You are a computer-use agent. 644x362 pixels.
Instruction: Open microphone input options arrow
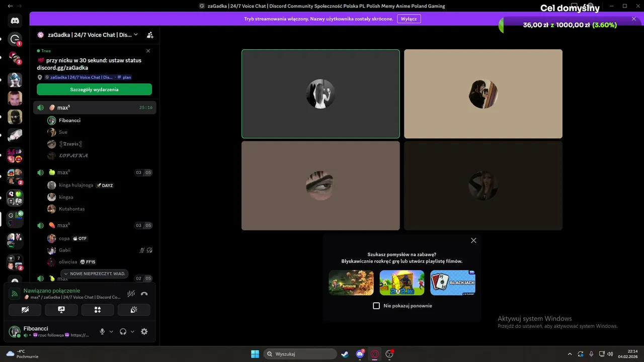pos(111,331)
